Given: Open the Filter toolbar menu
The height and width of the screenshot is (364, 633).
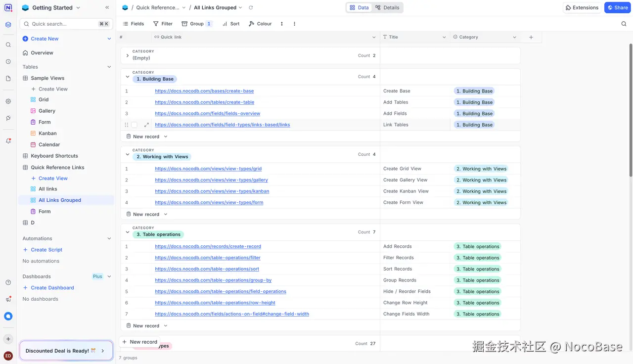Looking at the screenshot, I should click(x=163, y=24).
